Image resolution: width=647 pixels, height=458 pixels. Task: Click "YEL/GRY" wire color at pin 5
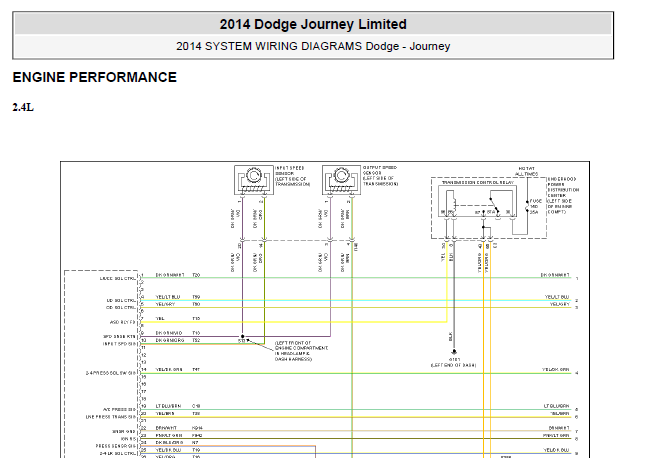click(x=165, y=304)
